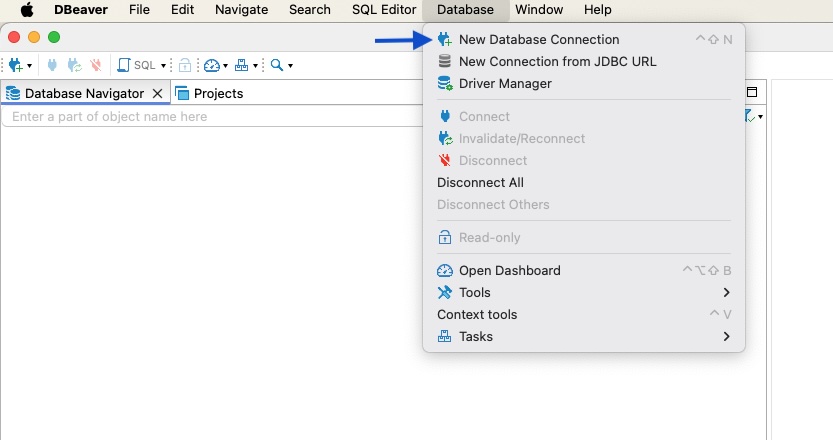This screenshot has width=833, height=440.
Task: Click the object name filter field
Action: point(212,116)
